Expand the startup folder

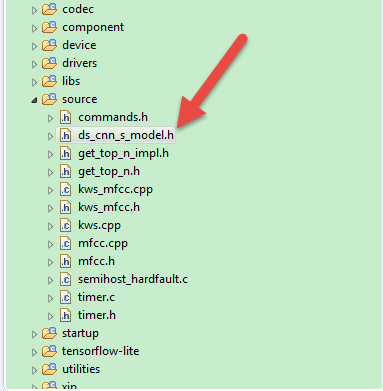[x=34, y=334]
